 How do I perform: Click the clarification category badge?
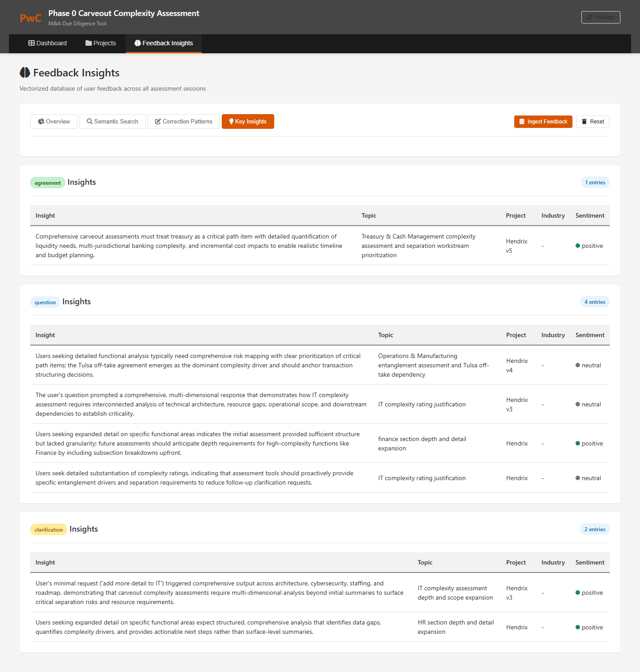[x=48, y=529]
